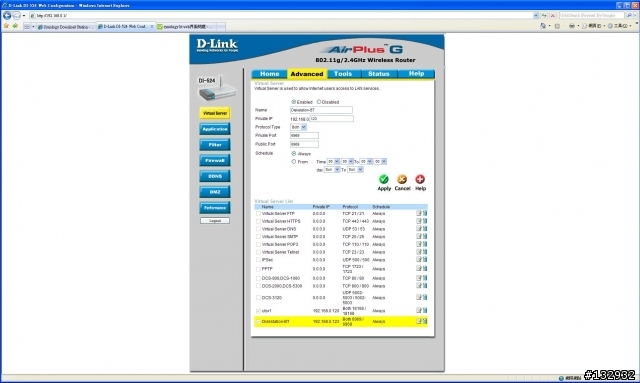Toggle checkbox of the 192.168.0.120 entry
This screenshot has width=640, height=383.
tap(258, 311)
